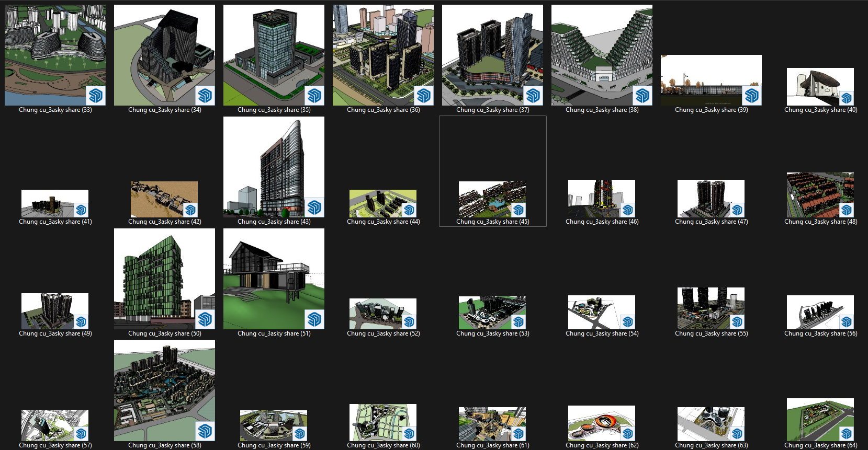This screenshot has height=450, width=868.
Task: Click SketchUp badge on file (38) thumbnail
Action: coord(642,96)
